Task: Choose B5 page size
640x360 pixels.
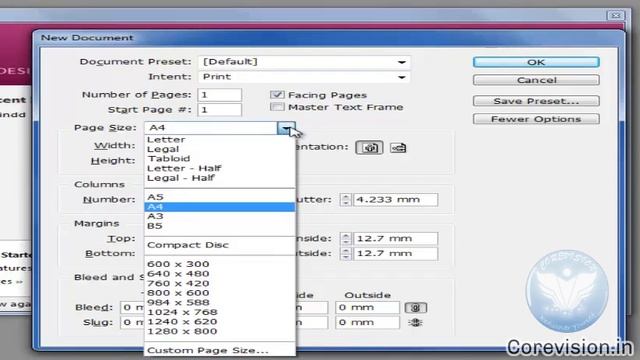Action: pos(220,226)
